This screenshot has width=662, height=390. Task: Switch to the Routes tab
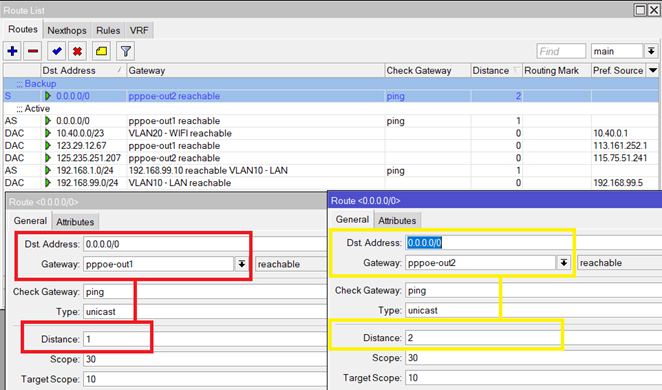[23, 30]
